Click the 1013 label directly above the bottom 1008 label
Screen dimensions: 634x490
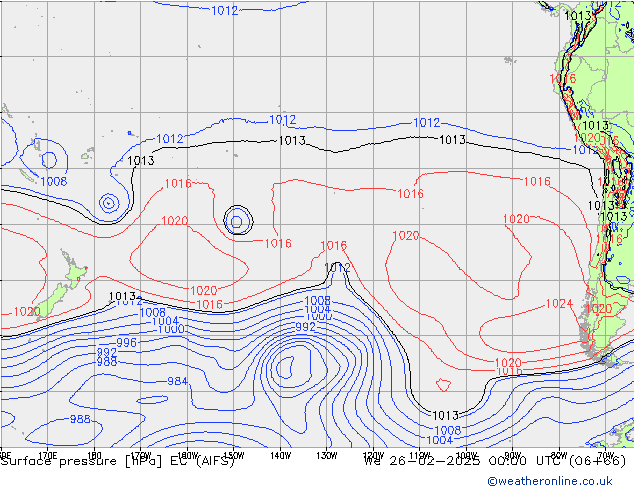445,415
